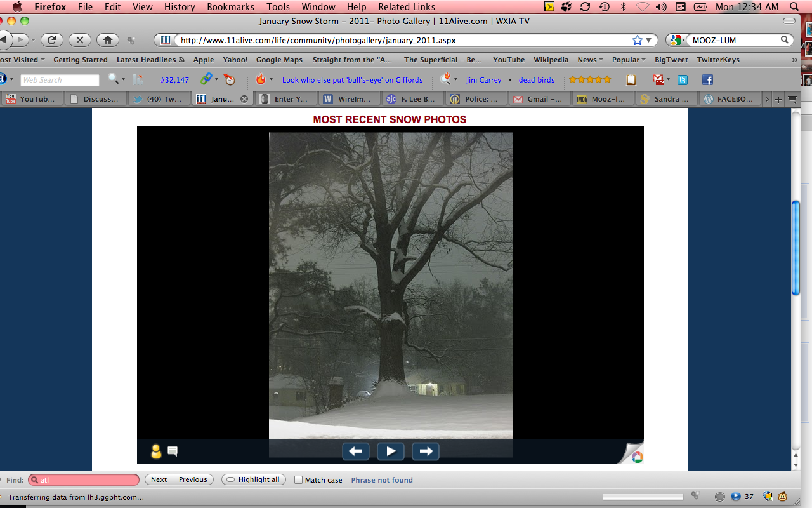Expand the News bookmarks folder
Image resolution: width=812 pixels, height=508 pixels.
pos(589,60)
